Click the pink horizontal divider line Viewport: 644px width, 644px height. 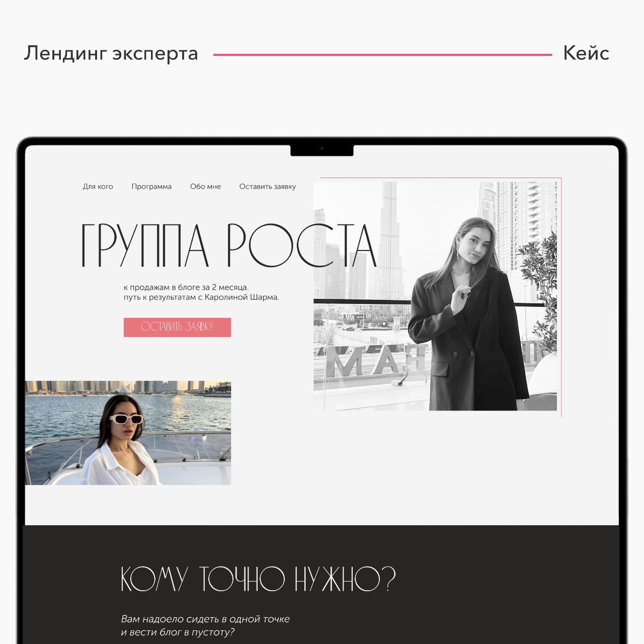(383, 55)
